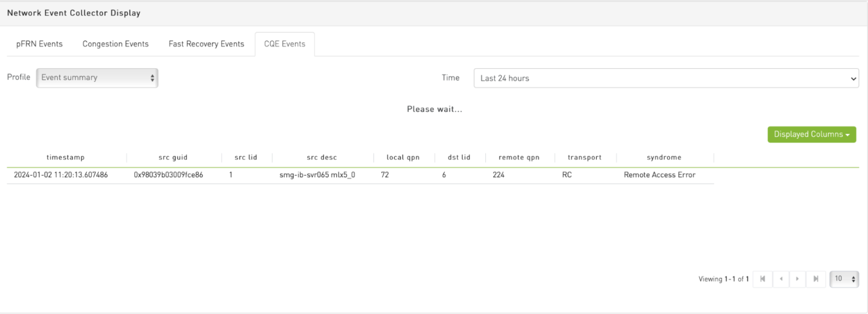Open the Displayed Columns menu
The height and width of the screenshot is (314, 868).
pyautogui.click(x=811, y=134)
